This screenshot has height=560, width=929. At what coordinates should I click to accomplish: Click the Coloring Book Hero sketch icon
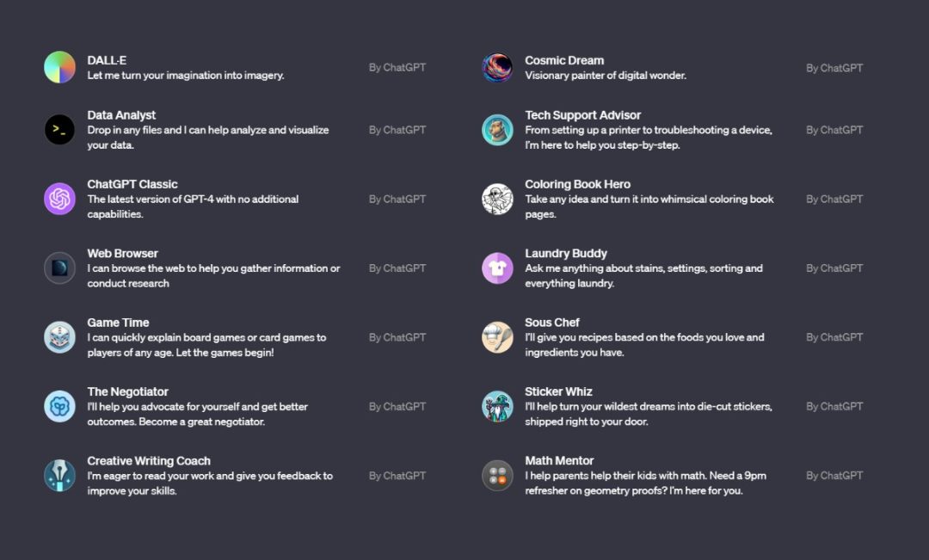tap(497, 199)
